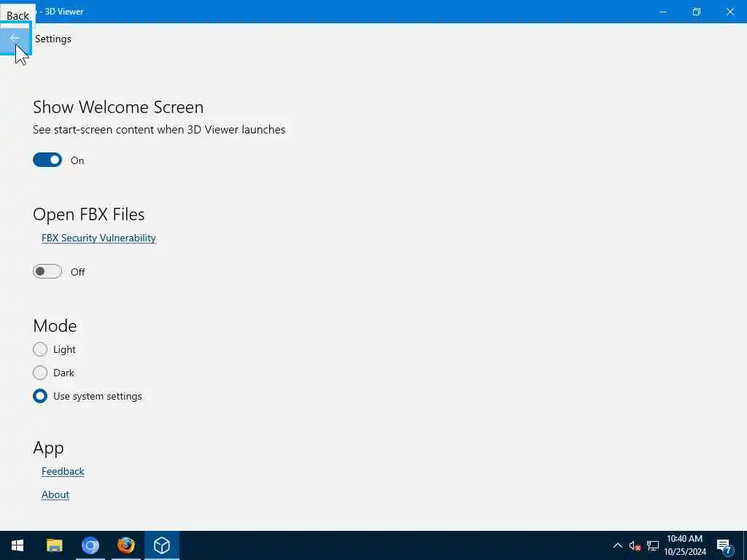
Task: Click the 3D Viewer taskbar icon
Action: pos(161,545)
